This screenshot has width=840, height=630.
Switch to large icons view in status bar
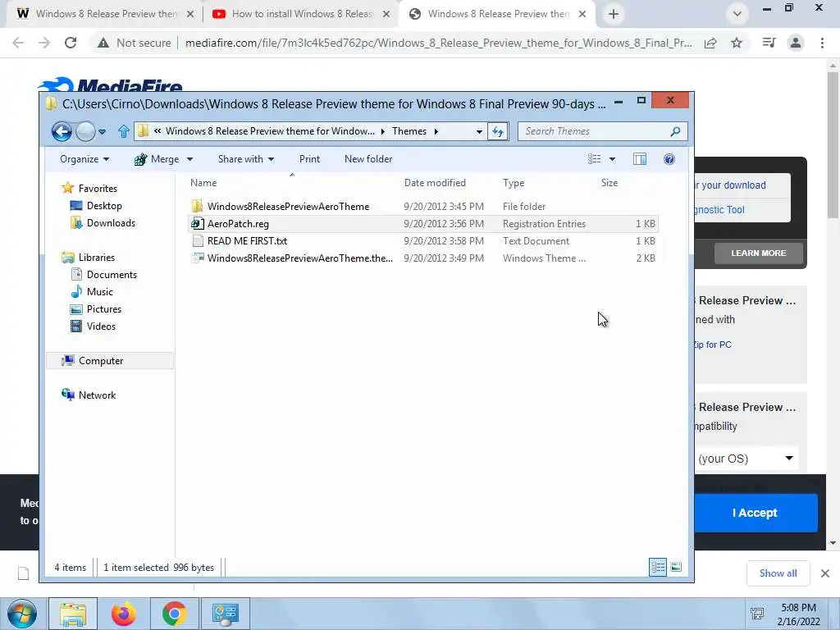click(676, 568)
